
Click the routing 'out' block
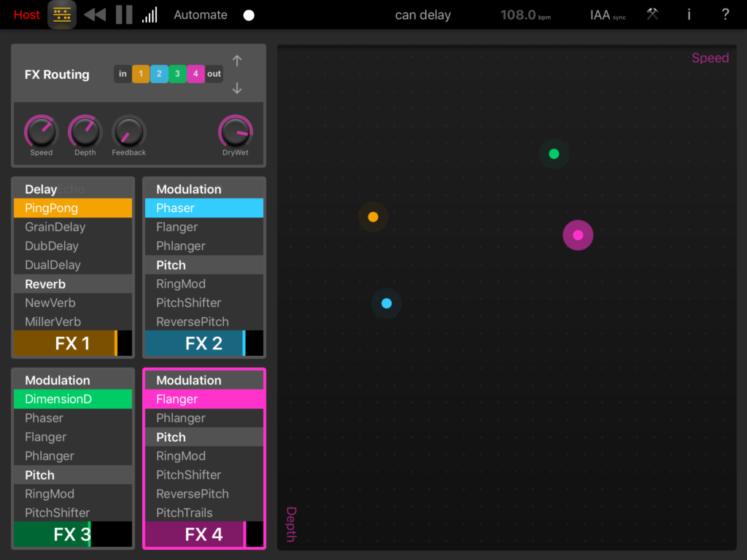click(x=214, y=74)
